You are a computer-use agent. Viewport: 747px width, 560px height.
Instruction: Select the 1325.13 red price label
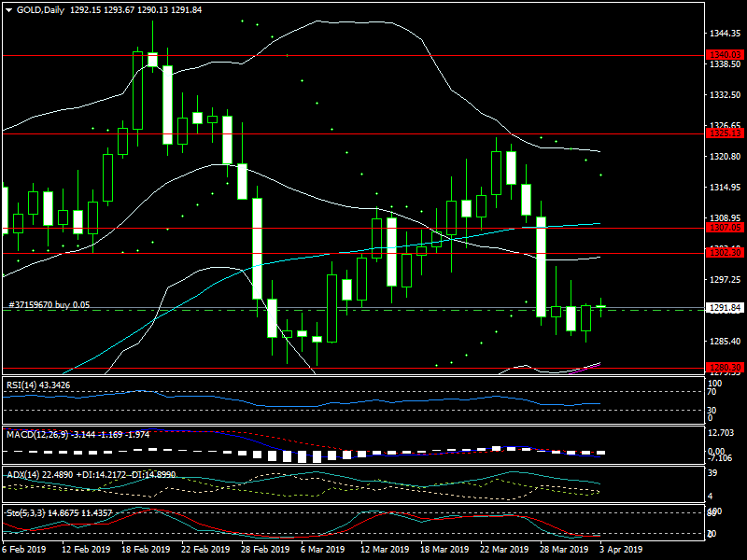[726, 133]
